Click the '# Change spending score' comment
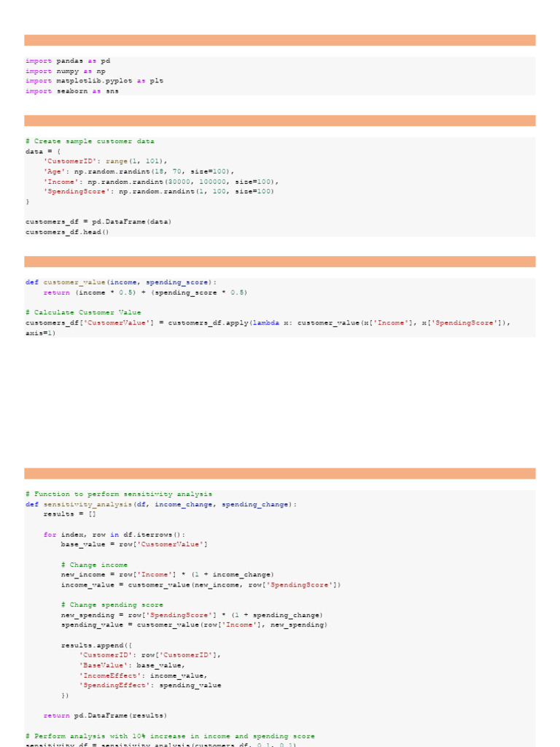Screen dimensions: 560x747 pyautogui.click(x=112, y=605)
